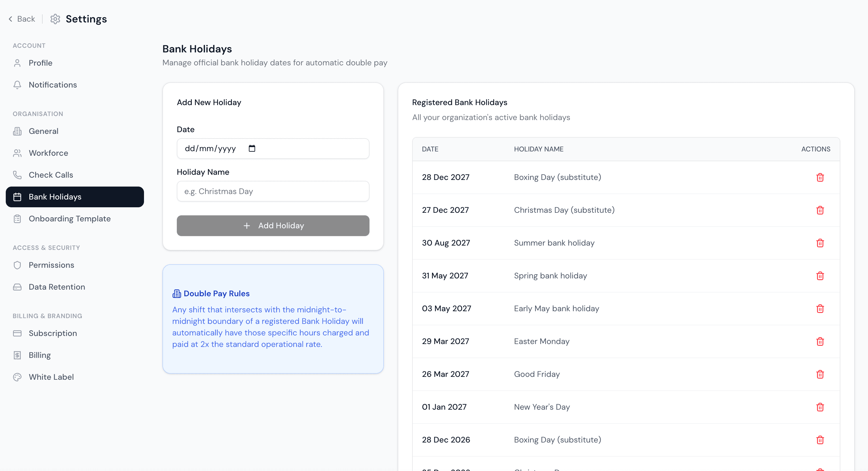Go to Permissions settings
The width and height of the screenshot is (868, 471).
[75, 265]
